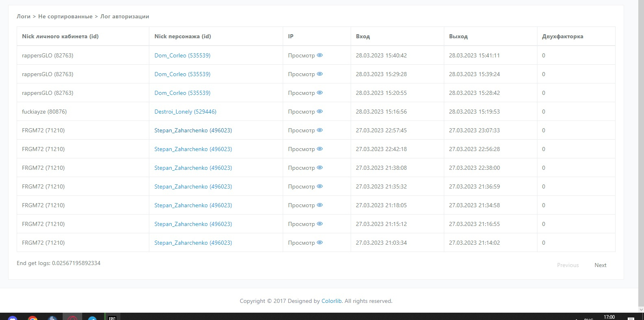The width and height of the screenshot is (644, 320).
Task: Launch Epic Games from the taskbar
Action: pyautogui.click(x=112, y=318)
